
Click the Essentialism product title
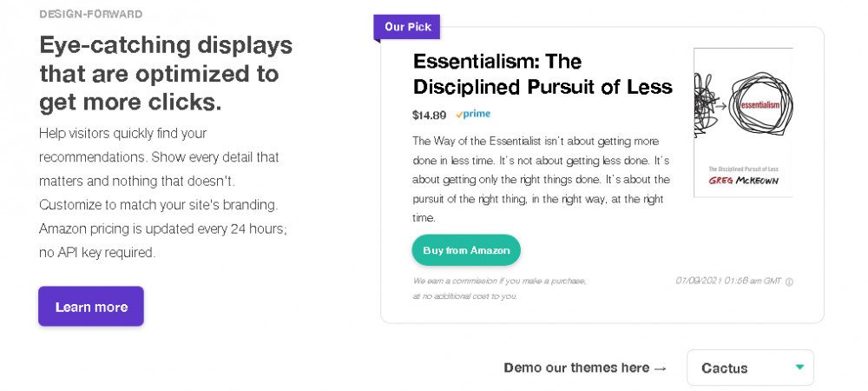[x=542, y=74]
